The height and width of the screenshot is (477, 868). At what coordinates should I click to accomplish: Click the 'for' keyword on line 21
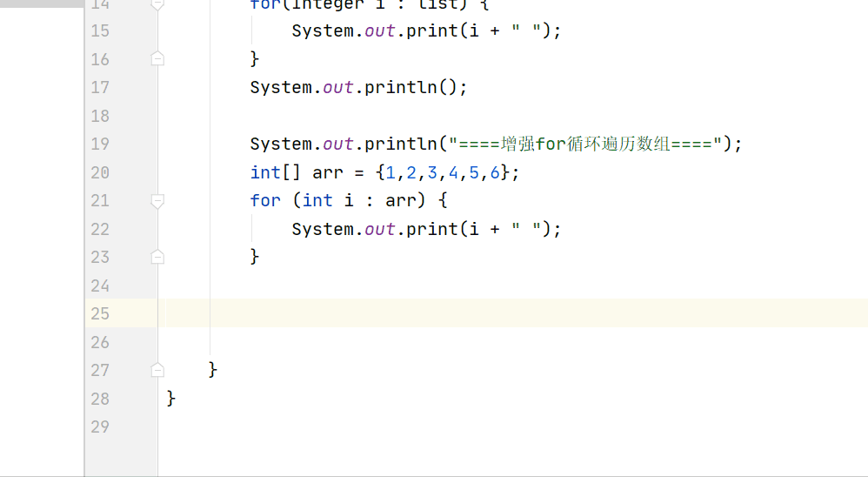point(265,200)
